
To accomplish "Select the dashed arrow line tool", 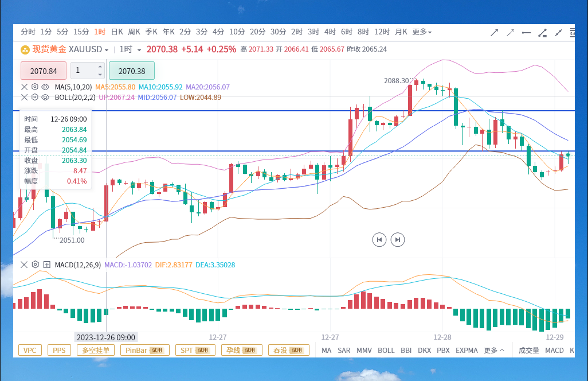I will [511, 33].
